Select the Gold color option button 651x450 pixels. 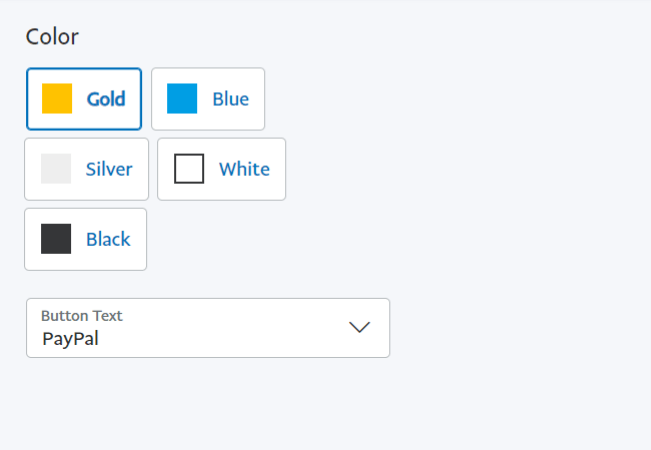[x=84, y=99]
